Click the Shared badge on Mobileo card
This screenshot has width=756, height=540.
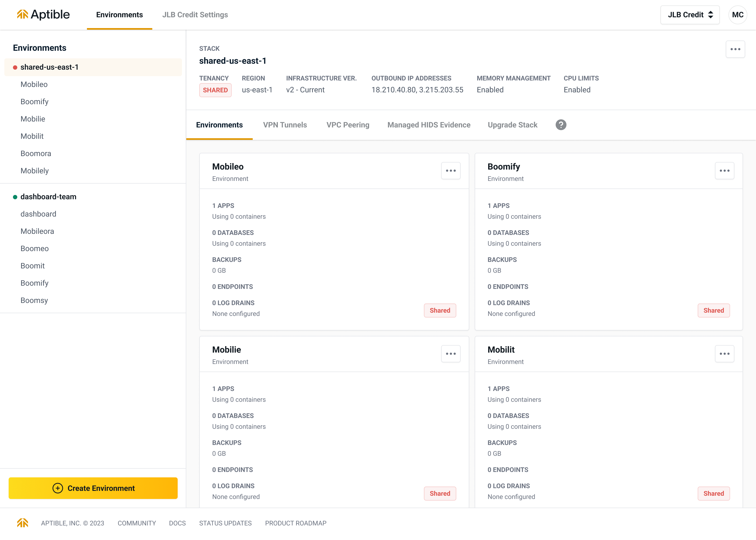click(440, 310)
